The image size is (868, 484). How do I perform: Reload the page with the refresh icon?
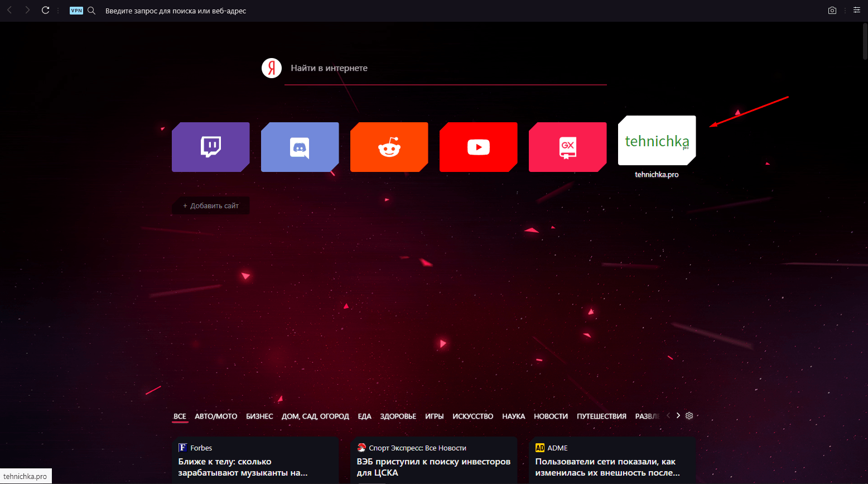[x=46, y=11]
